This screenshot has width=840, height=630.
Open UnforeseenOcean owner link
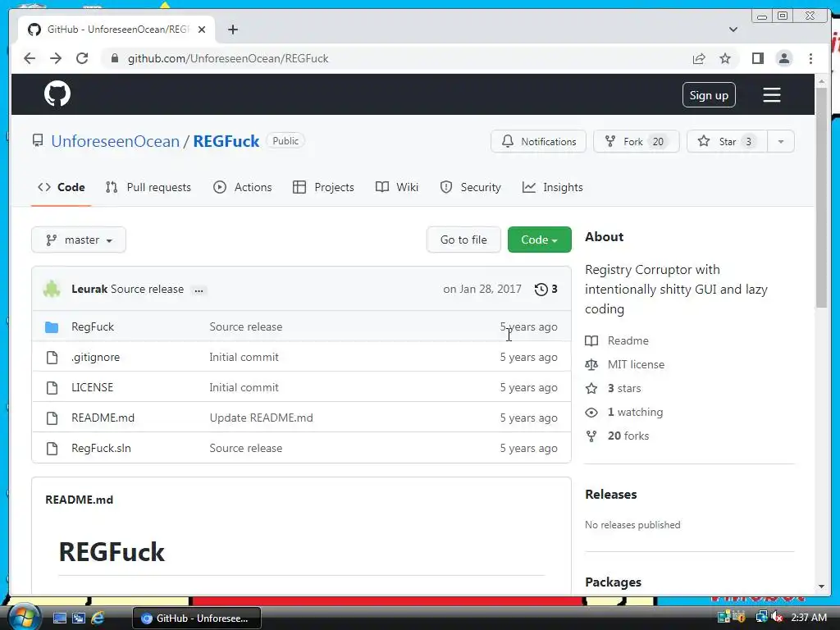[x=115, y=141]
